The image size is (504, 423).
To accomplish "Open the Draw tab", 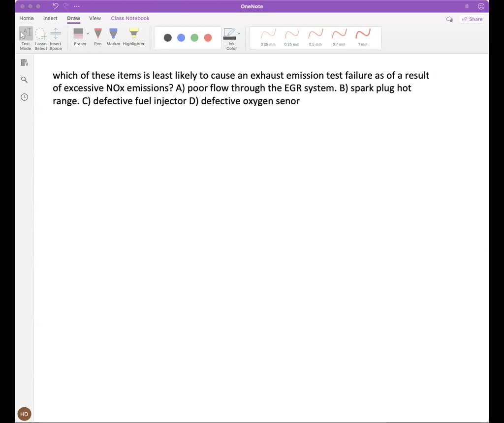I will click(x=74, y=18).
